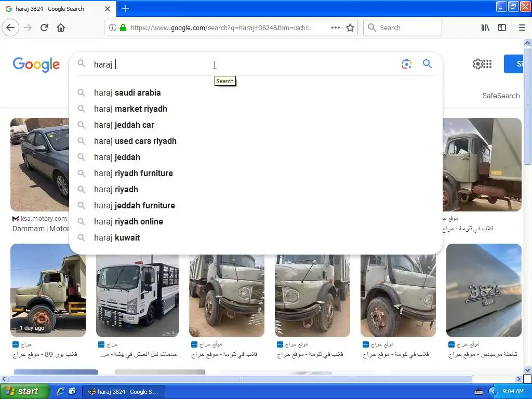532x399 pixels.
Task: Click the caption ending with the number 89
Action: point(45,354)
